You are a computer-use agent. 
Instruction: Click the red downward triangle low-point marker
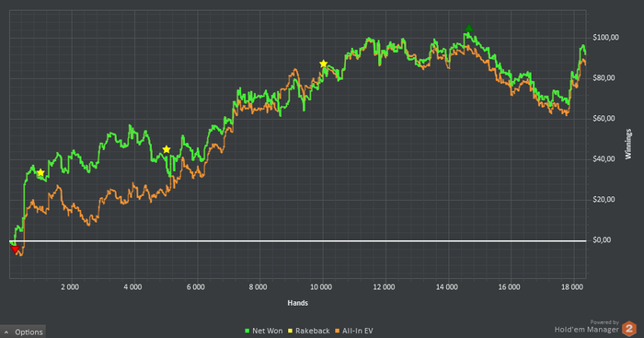coord(15,249)
